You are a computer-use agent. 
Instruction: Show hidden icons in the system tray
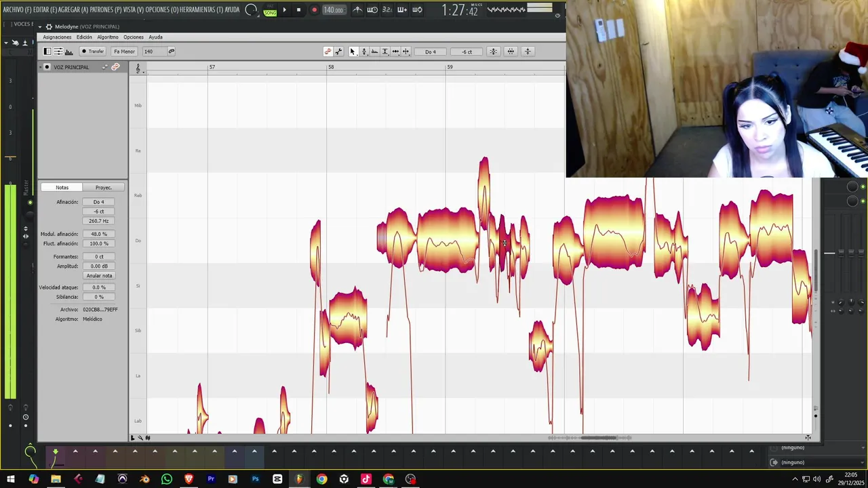point(795,479)
